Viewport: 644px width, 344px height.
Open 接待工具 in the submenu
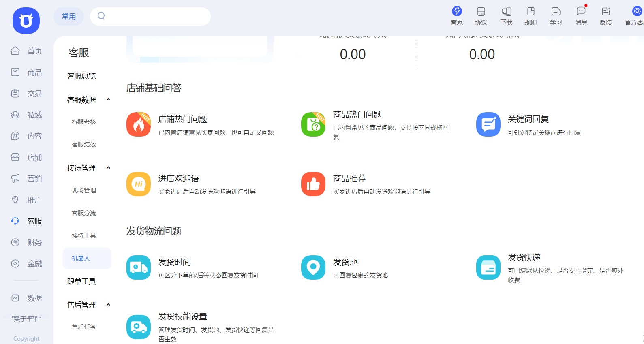pos(84,236)
